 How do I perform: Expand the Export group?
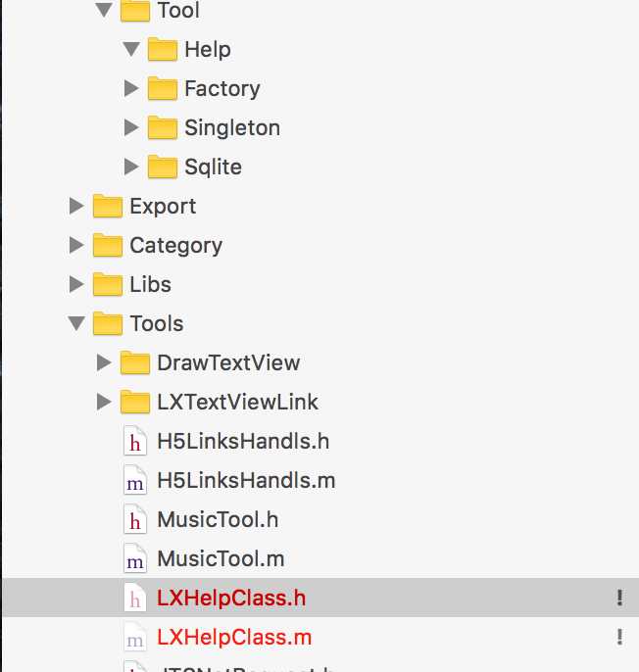click(x=76, y=206)
